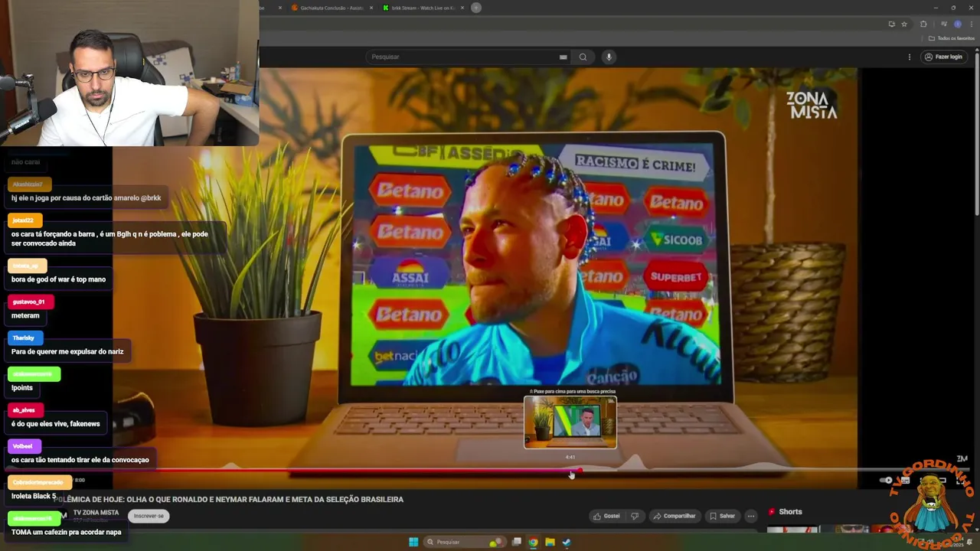Click the ZONA MISTA logo in the video
Image resolution: width=980 pixels, height=551 pixels.
[812, 106]
